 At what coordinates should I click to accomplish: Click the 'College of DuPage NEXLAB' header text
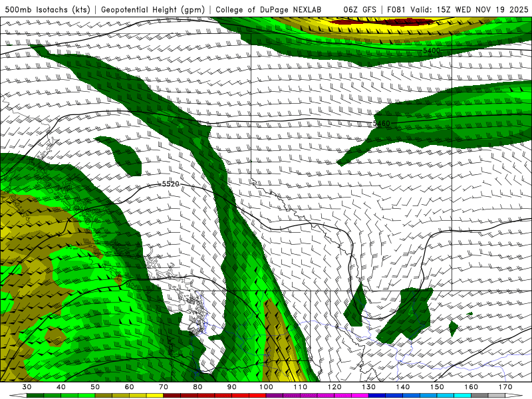click(269, 9)
